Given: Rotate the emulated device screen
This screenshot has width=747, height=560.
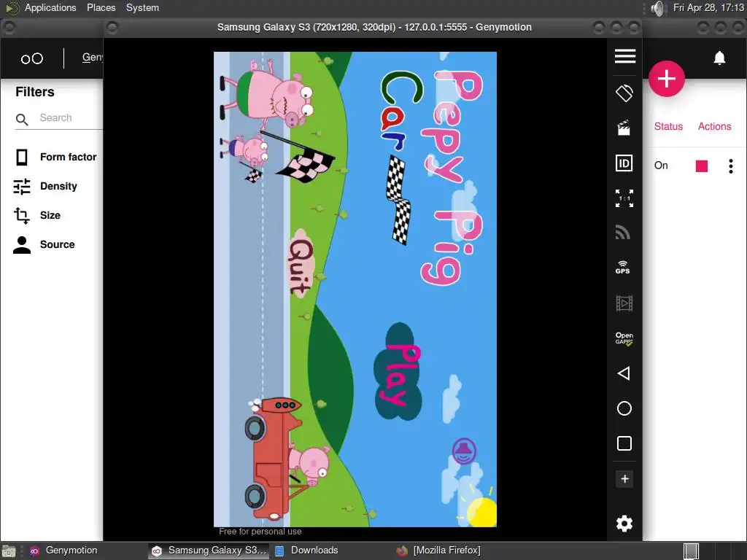Looking at the screenshot, I should pyautogui.click(x=624, y=93).
